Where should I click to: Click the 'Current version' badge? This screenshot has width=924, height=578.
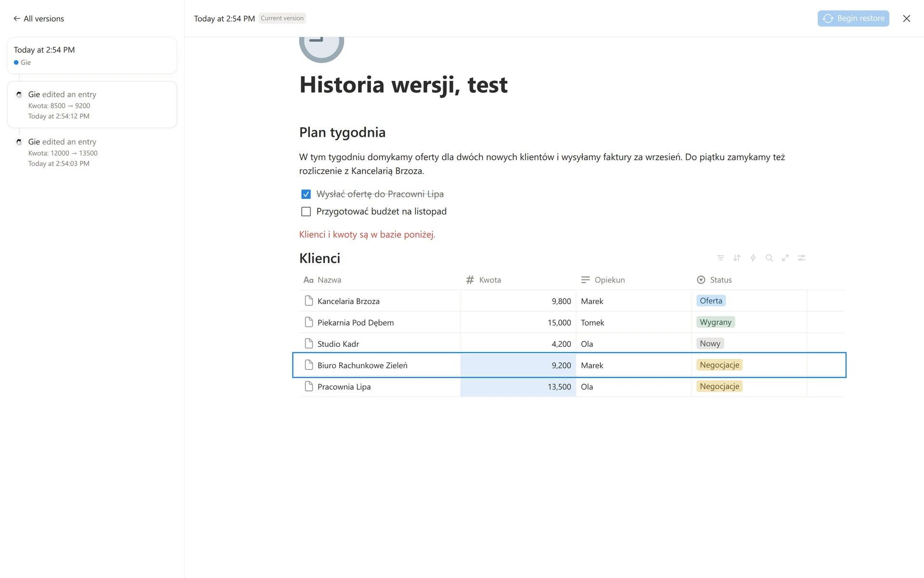[282, 18]
